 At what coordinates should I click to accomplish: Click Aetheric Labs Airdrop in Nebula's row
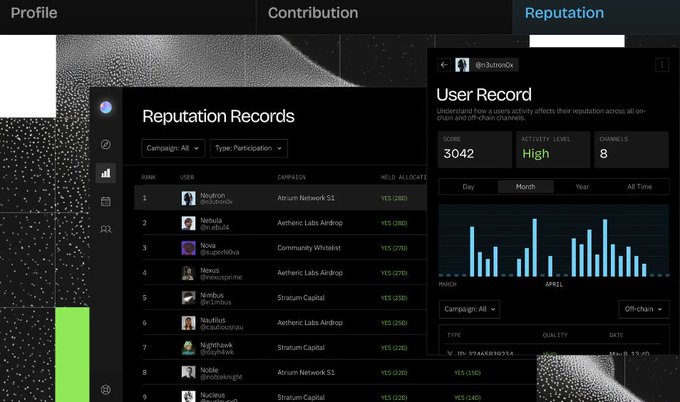(310, 223)
